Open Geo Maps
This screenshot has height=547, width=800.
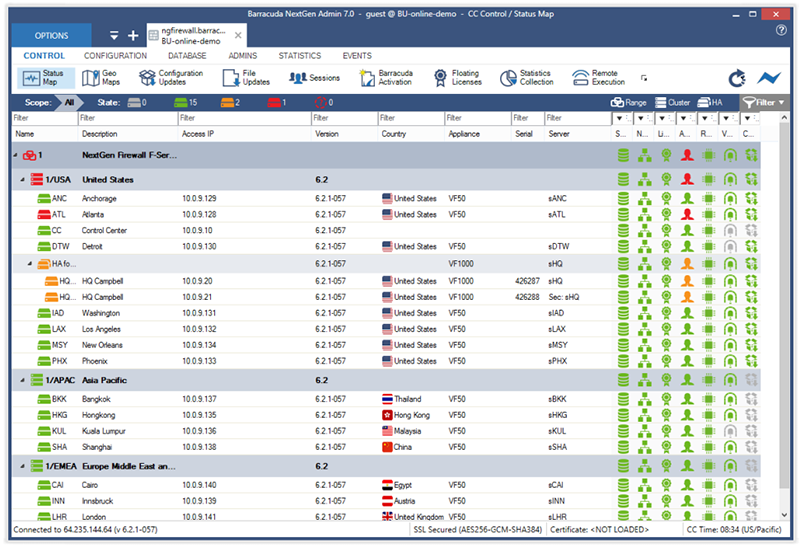(101, 78)
